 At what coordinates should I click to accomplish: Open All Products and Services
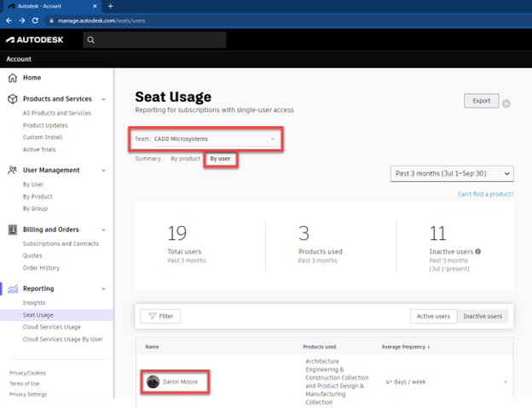click(x=57, y=114)
